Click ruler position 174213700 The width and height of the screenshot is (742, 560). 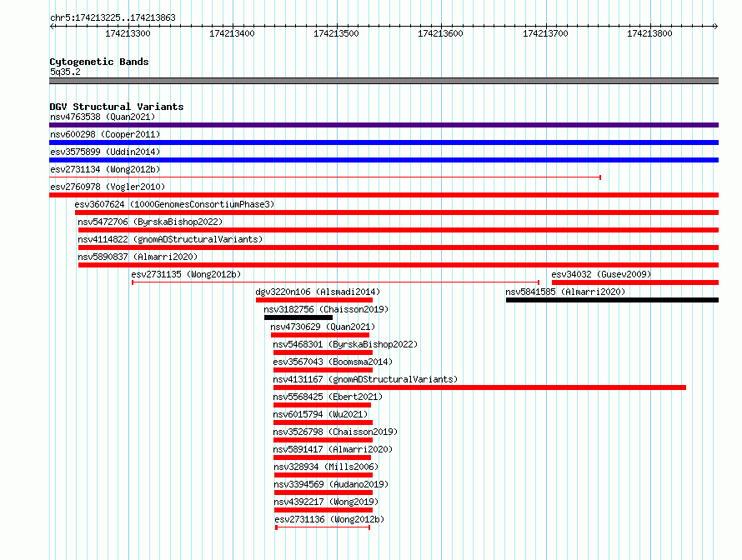coord(545,33)
